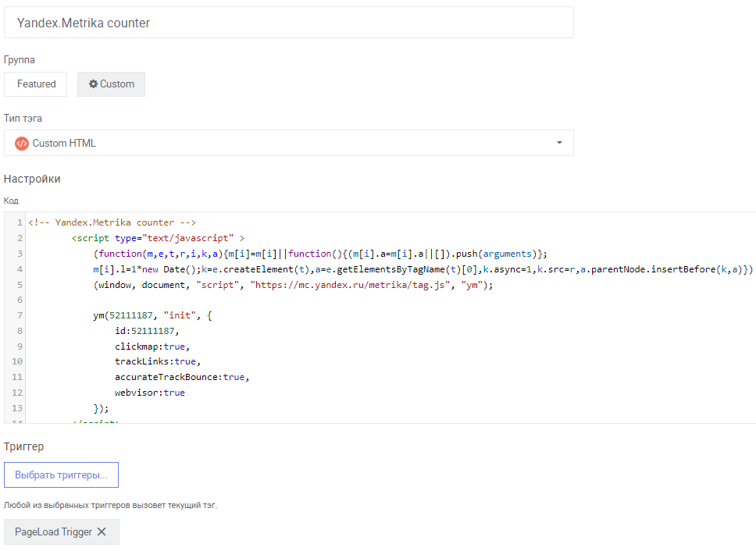Select the Custom group button
Screen dimensions: 756x551
coord(112,84)
